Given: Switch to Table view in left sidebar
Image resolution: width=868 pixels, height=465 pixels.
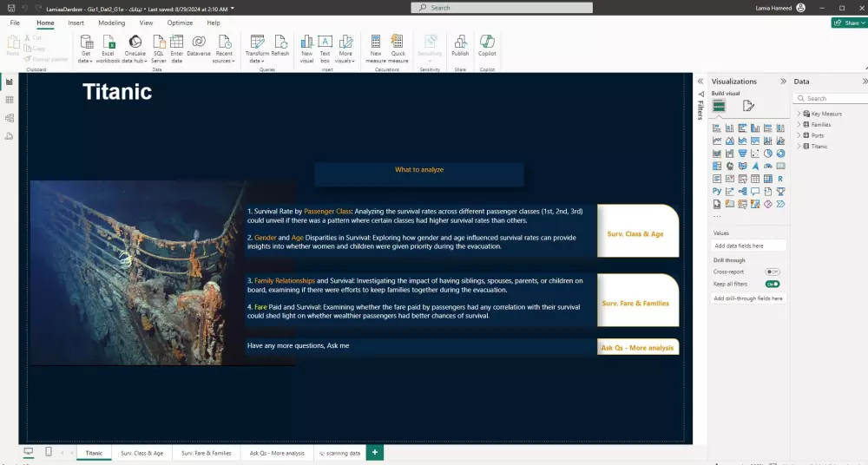Looking at the screenshot, I should click(10, 100).
